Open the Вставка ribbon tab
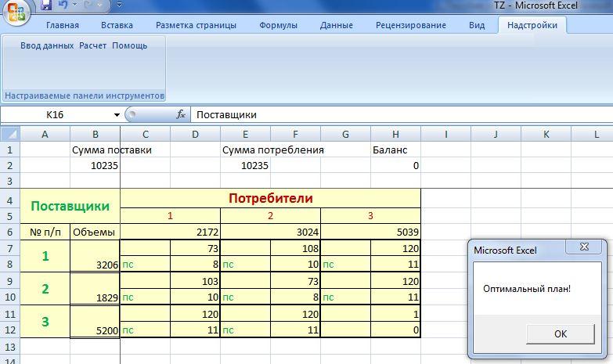Viewport: 613px width, 364px height. pyautogui.click(x=117, y=25)
